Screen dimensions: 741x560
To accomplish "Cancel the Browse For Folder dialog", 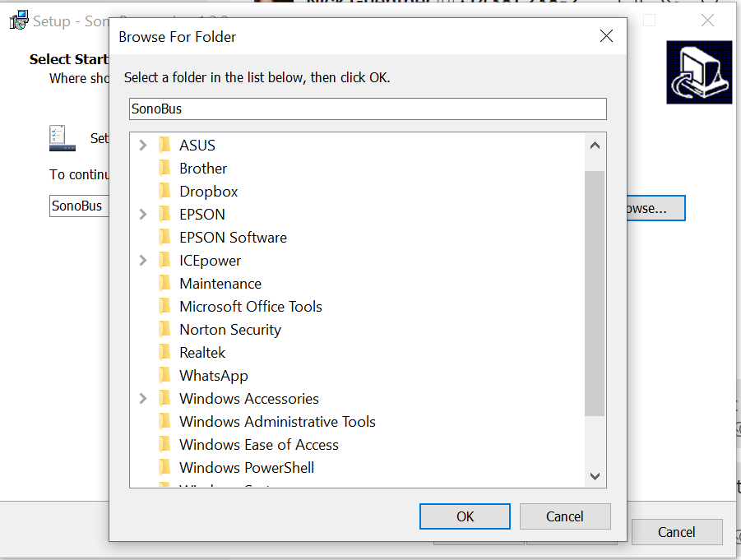I will coord(565,516).
